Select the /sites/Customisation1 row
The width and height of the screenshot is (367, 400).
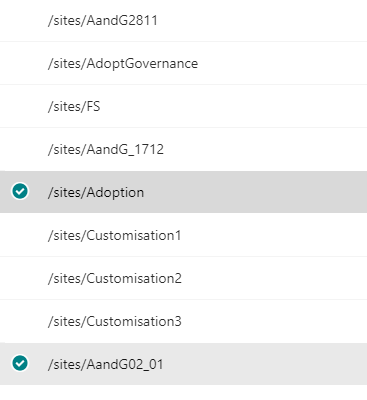coord(183,235)
